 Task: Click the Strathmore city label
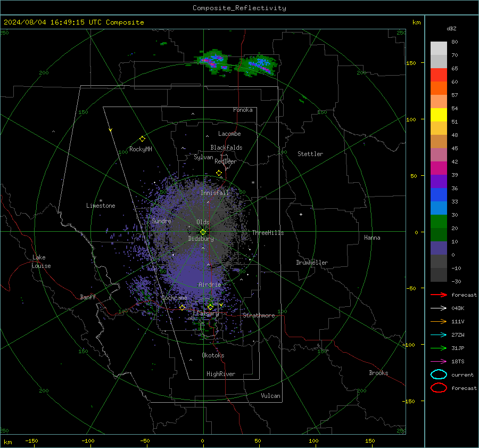click(259, 315)
